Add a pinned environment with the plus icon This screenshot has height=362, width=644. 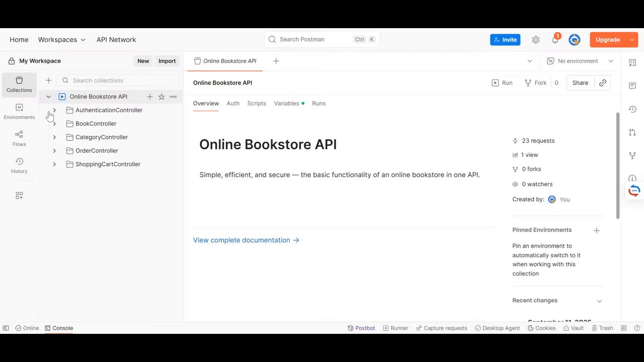coord(597,230)
